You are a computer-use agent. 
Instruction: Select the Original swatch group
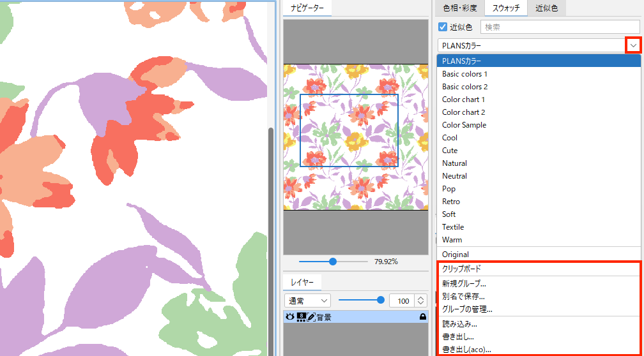pyautogui.click(x=539, y=255)
